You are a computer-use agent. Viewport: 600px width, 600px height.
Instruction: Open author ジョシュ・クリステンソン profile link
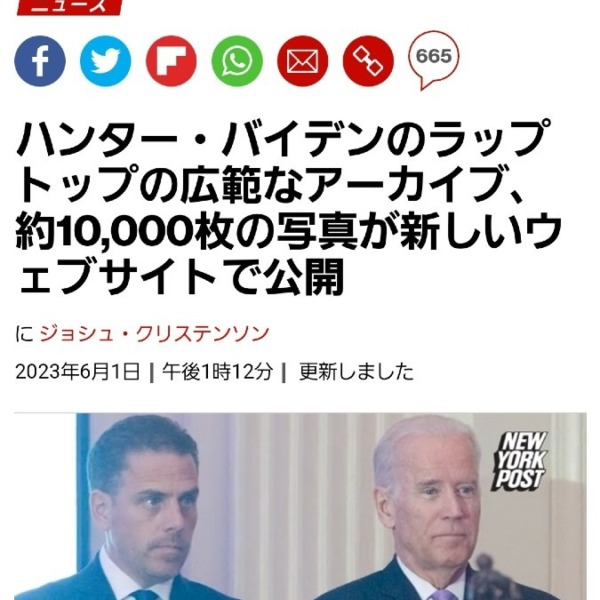(154, 334)
